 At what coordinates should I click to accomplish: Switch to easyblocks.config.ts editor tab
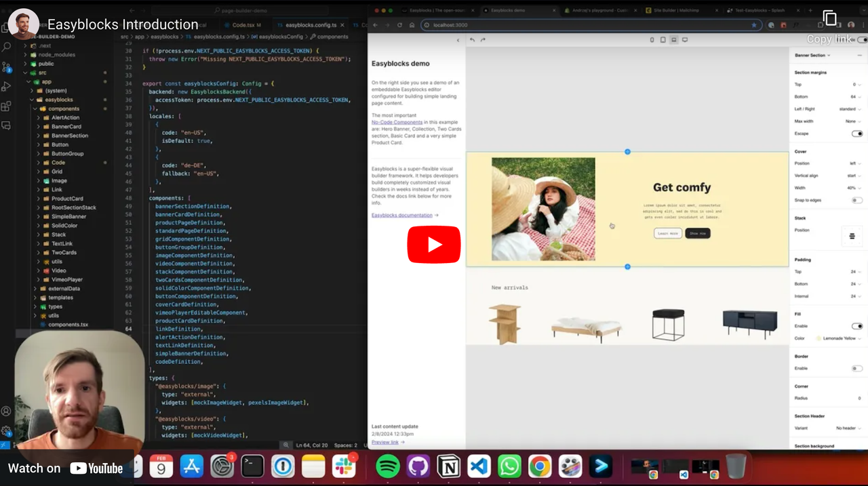coord(310,25)
